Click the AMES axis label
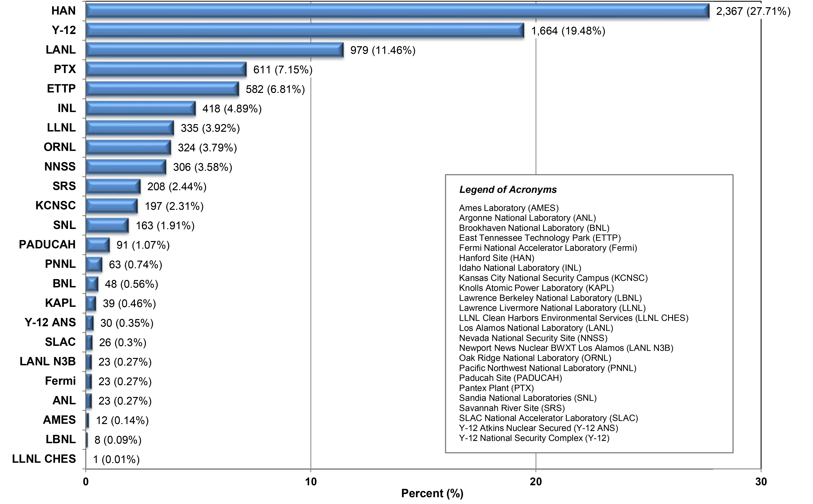The height and width of the screenshot is (504, 813). (59, 420)
